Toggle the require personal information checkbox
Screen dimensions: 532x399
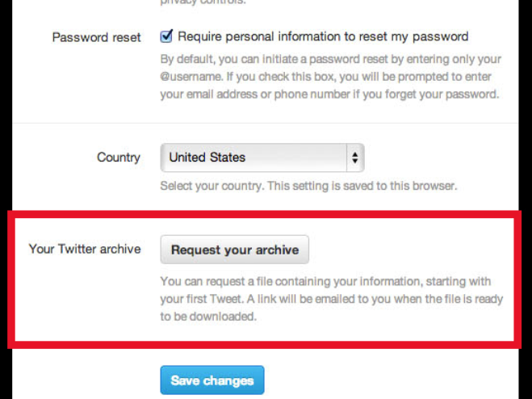coord(167,36)
